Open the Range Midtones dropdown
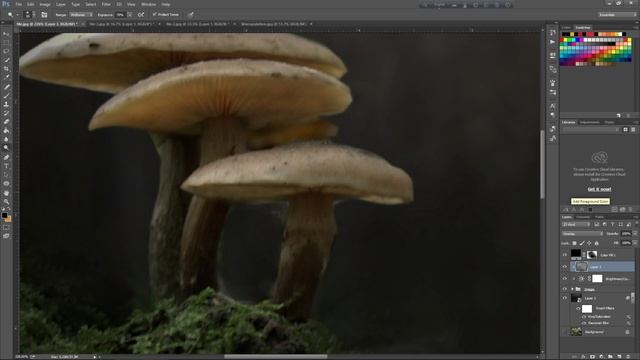 pos(80,15)
